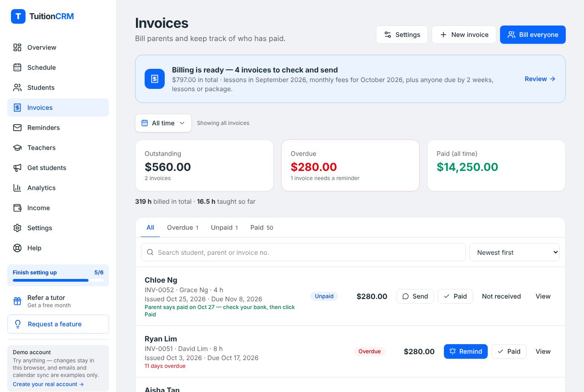Remind Ryan Lim's parent about overdue invoice
The height and width of the screenshot is (392, 584).
(x=466, y=351)
